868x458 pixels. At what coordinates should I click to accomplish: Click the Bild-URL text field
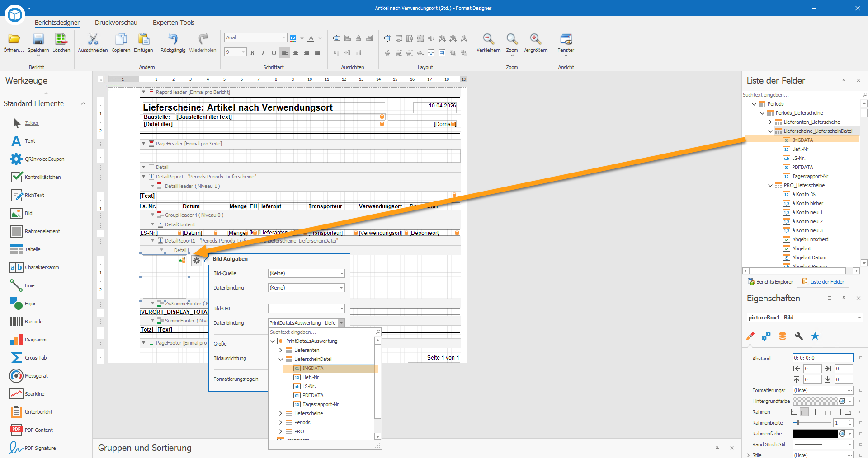pyautogui.click(x=303, y=308)
